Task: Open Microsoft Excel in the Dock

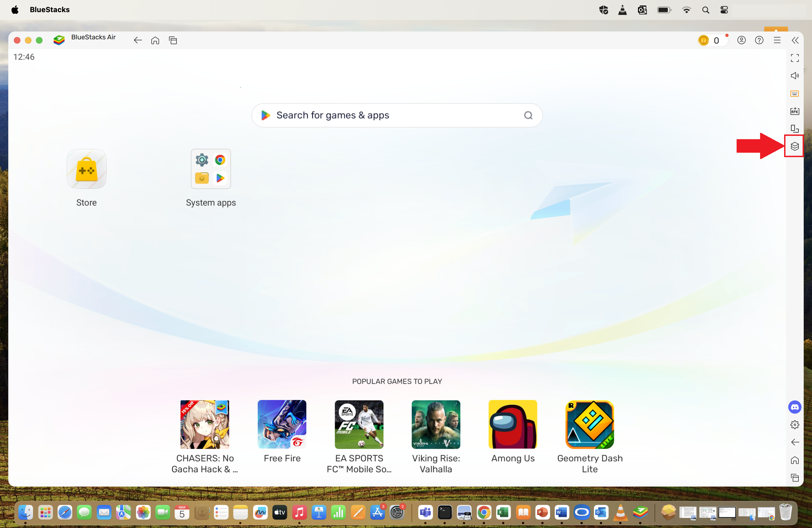Action: point(503,512)
